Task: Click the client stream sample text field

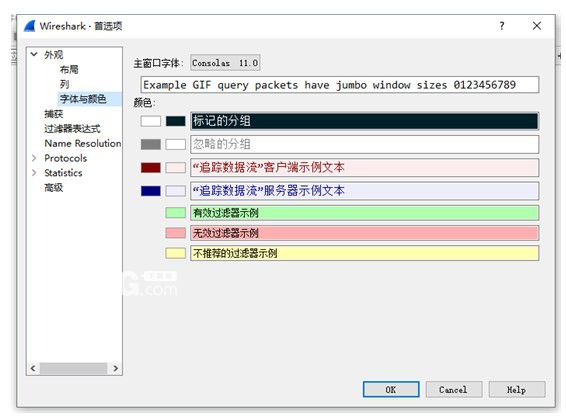Action: [365, 167]
